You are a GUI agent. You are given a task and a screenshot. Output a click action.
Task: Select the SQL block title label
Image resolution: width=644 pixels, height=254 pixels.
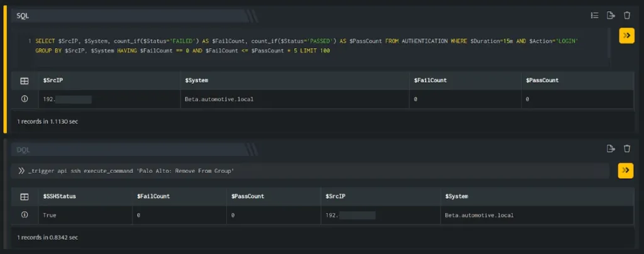tap(23, 16)
